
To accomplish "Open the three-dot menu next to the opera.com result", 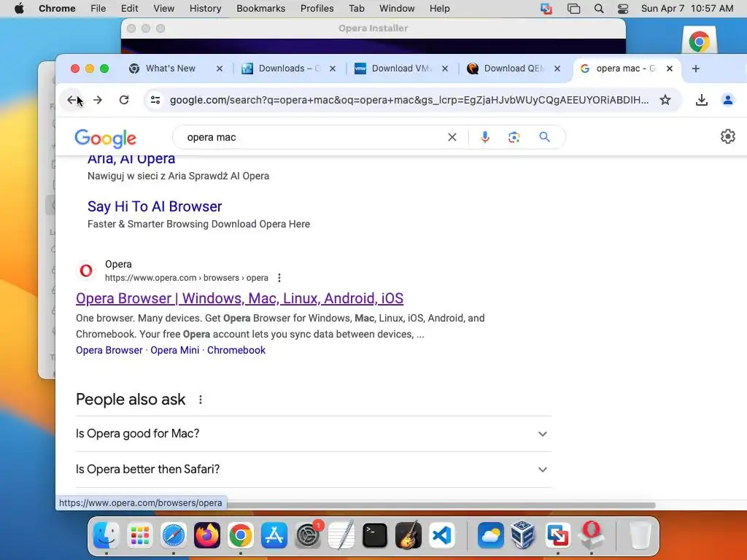I will tap(279, 278).
